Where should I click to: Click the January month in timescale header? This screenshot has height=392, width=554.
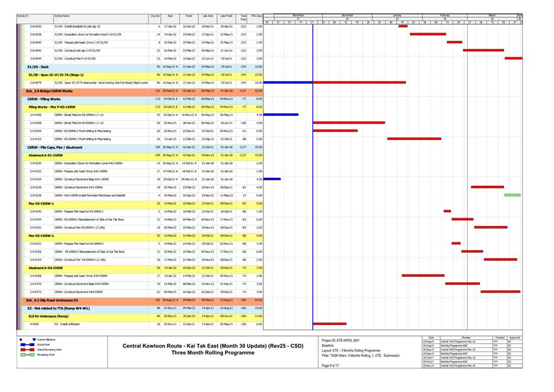(x=397, y=14)
